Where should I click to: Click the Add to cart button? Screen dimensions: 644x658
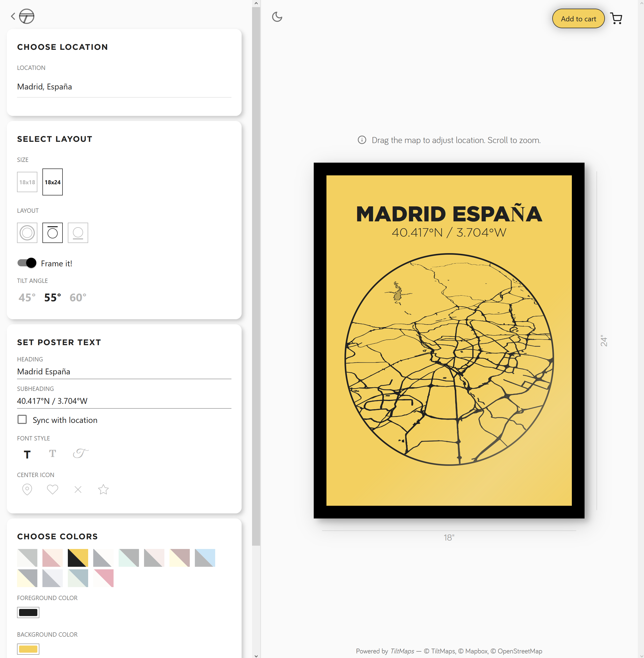point(578,19)
